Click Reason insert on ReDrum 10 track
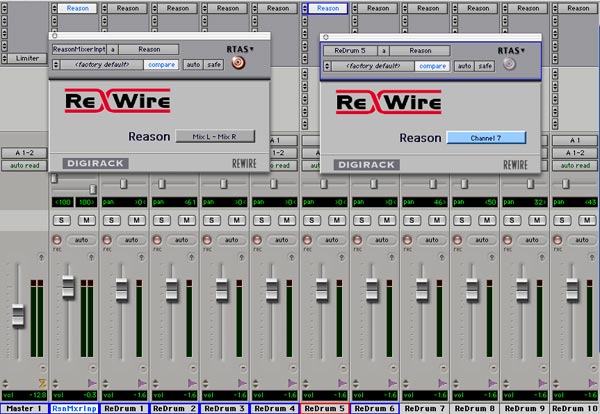Viewport: 600px width, 414px height. (x=578, y=8)
